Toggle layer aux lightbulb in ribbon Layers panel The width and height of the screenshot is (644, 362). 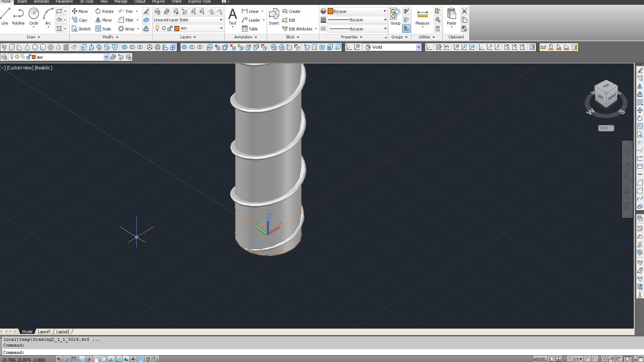tap(157, 28)
